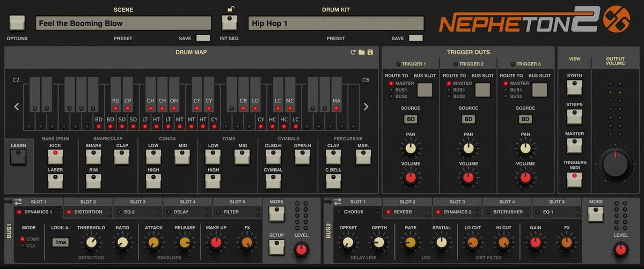Viewport: 644px width, 269px height.
Task: Click the Drum Map save disk icon
Action: click(x=370, y=53)
